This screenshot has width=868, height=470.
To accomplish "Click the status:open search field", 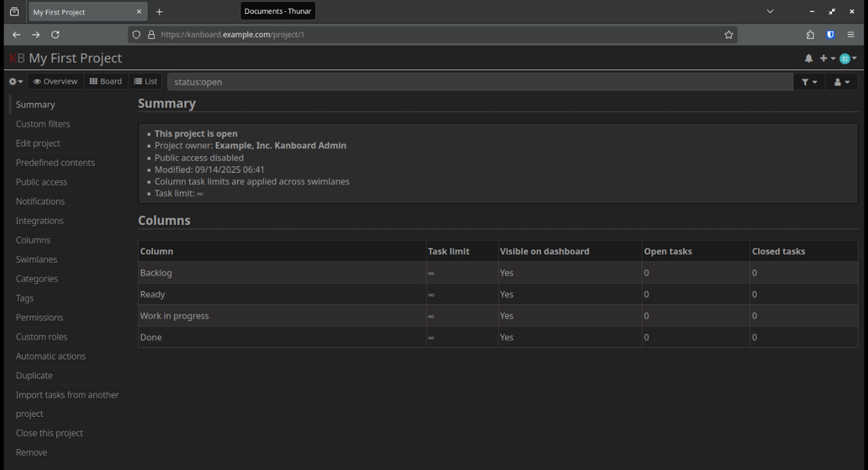I will point(479,82).
